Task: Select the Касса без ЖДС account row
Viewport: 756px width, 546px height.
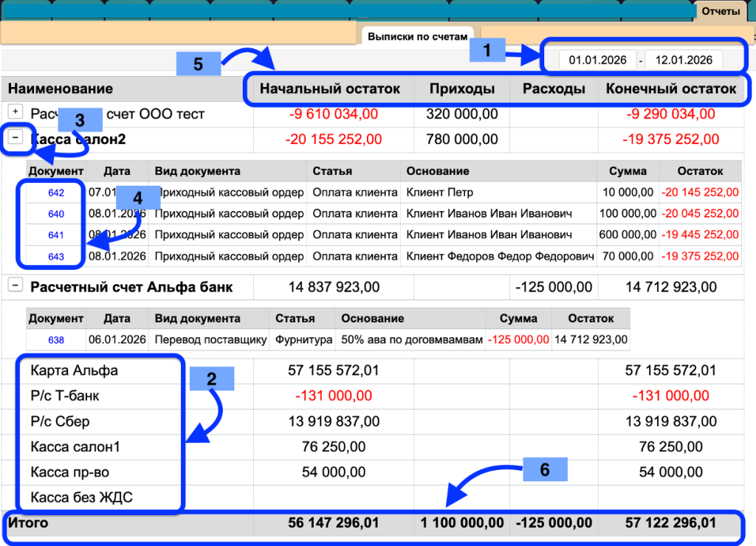Action: [x=81, y=497]
